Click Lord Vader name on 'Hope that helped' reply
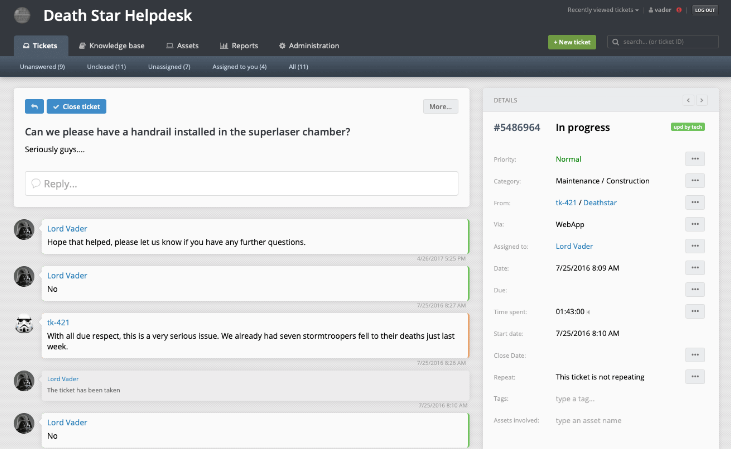 67,228
